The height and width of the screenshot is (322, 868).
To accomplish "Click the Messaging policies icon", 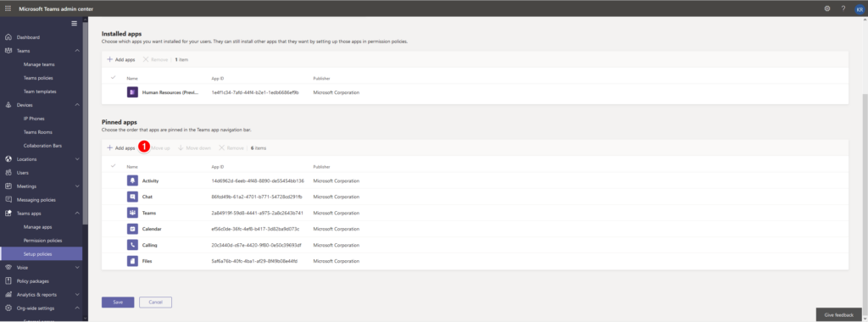I will 8,200.
